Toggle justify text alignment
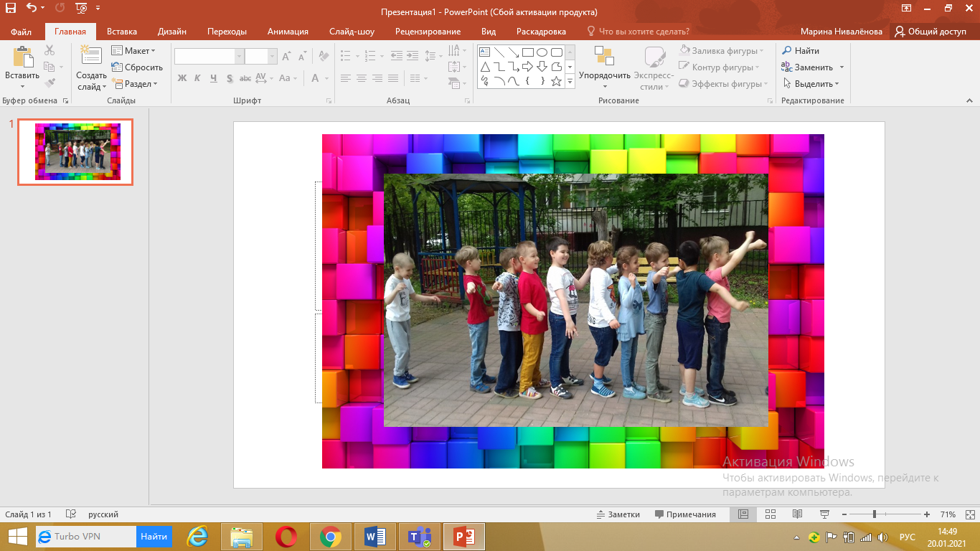 393,78
